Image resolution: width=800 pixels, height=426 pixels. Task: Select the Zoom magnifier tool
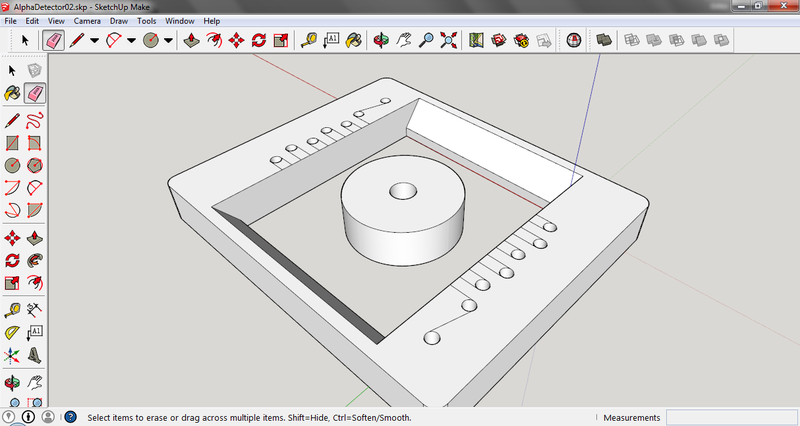(x=427, y=41)
